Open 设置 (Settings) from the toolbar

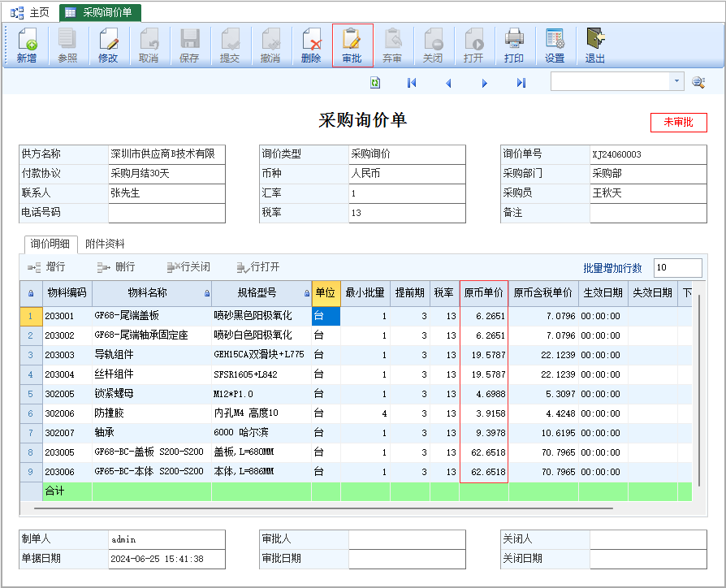(555, 45)
